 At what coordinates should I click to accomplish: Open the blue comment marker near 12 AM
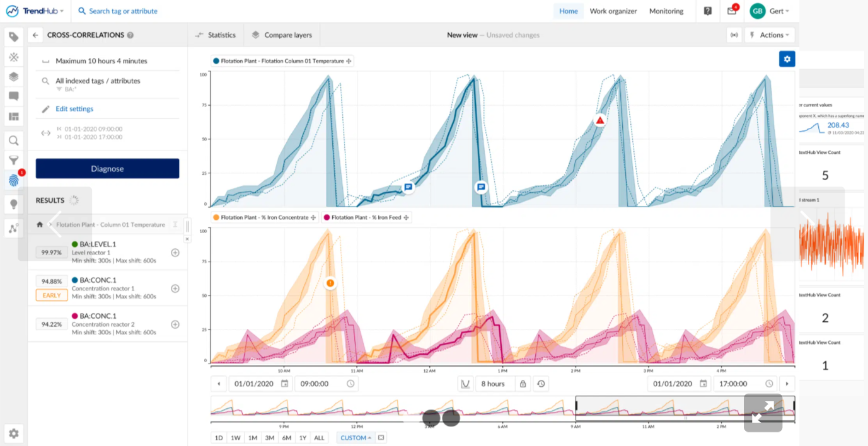(408, 187)
